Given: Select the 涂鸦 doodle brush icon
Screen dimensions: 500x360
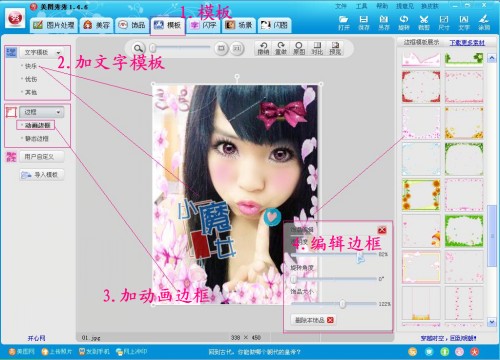Looking at the screenshot, I should pos(484,23).
